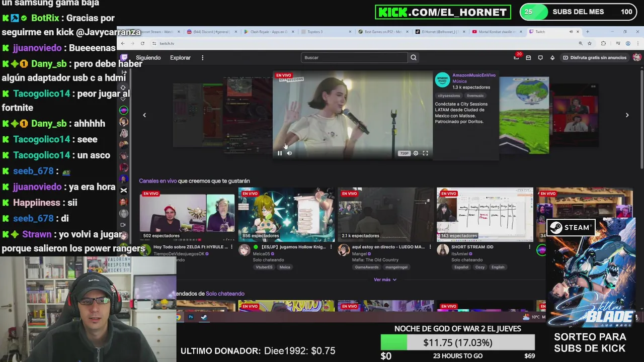Open the whispers chat bubble icon
Image resolution: width=644 pixels, height=362 pixels.
click(540, 58)
